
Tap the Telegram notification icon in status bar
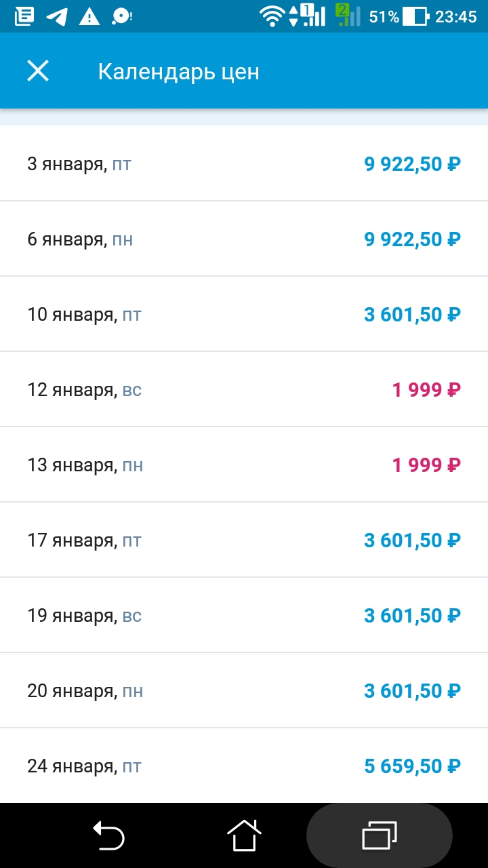click(57, 16)
